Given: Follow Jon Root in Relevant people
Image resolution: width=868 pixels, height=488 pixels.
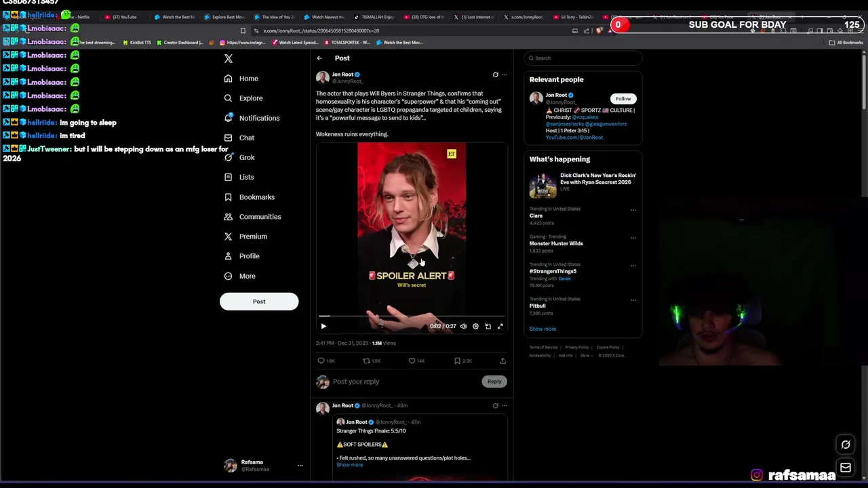Looking at the screenshot, I should coord(623,99).
